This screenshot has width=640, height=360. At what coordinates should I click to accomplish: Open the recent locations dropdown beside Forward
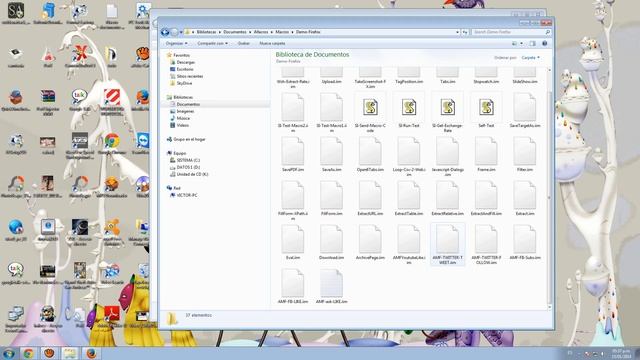(x=181, y=32)
